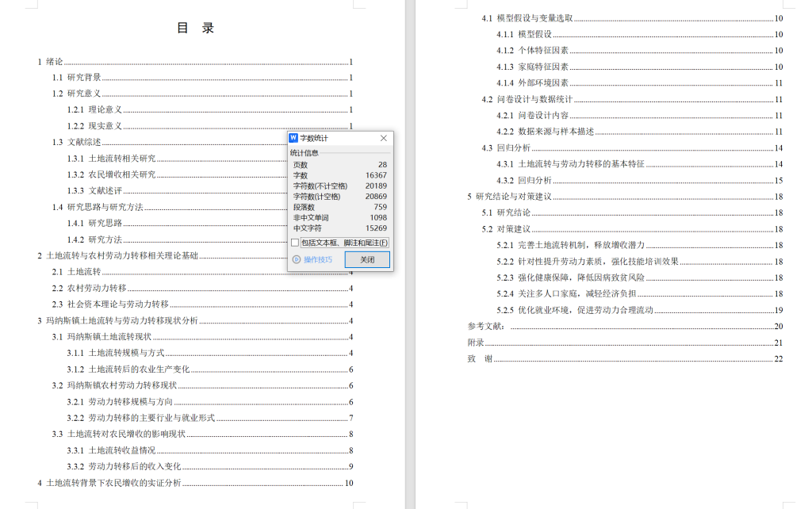Screen dimensions: 812x509
Task: Click the W icon on the 字数统计 dialog
Action: pos(292,138)
